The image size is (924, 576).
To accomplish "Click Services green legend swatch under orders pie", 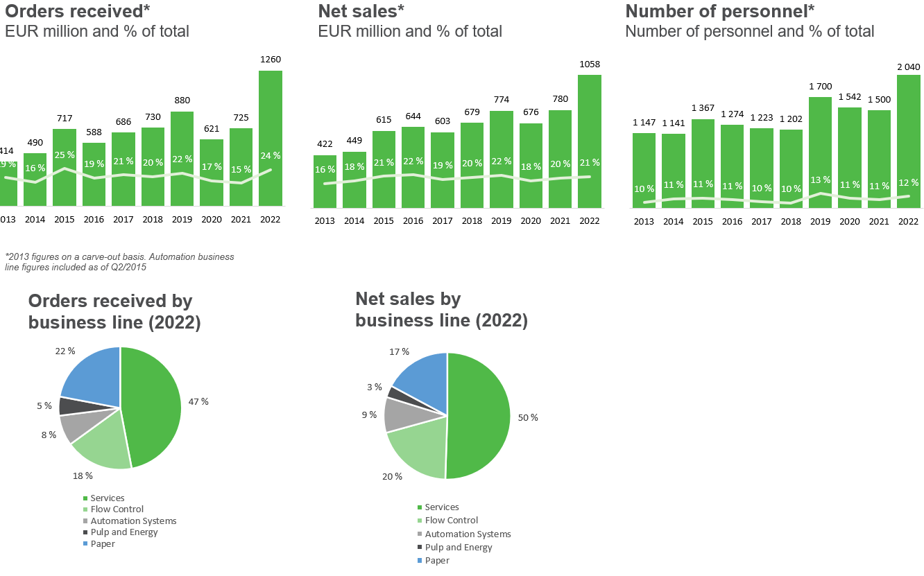I will pyautogui.click(x=85, y=498).
